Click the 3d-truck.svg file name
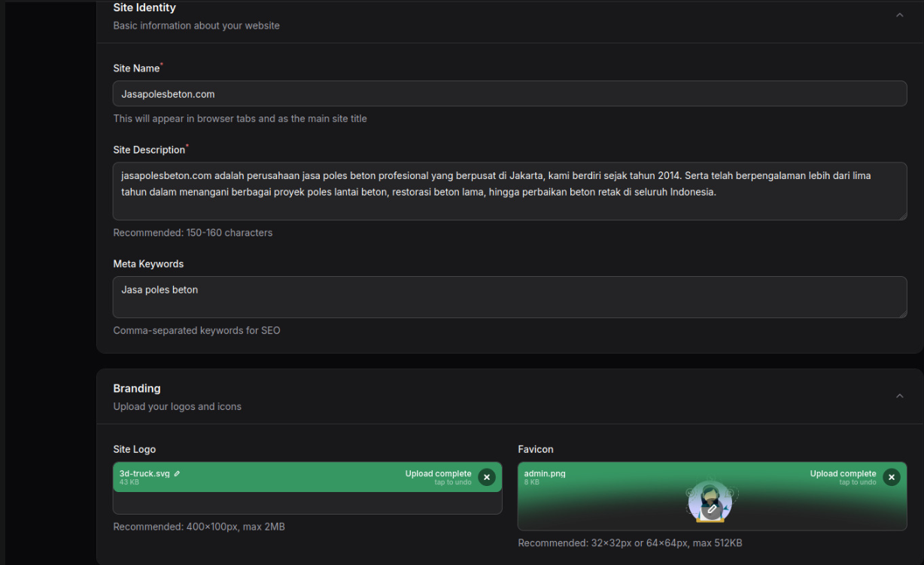The height and width of the screenshot is (565, 924). tap(144, 473)
